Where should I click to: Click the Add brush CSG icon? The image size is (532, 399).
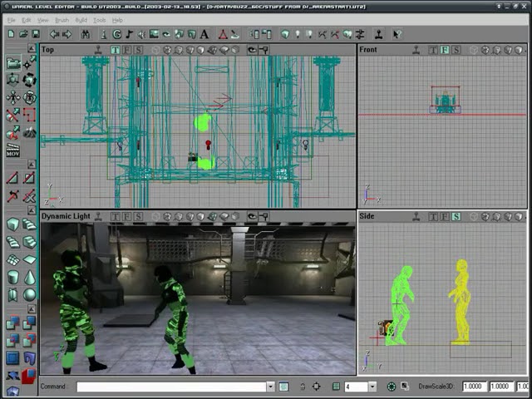click(13, 323)
